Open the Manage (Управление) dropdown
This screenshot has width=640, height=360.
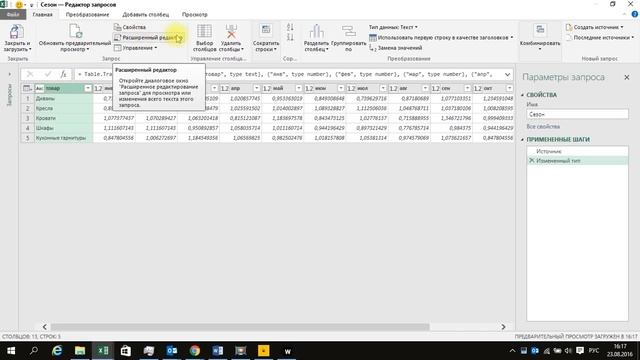coord(135,48)
